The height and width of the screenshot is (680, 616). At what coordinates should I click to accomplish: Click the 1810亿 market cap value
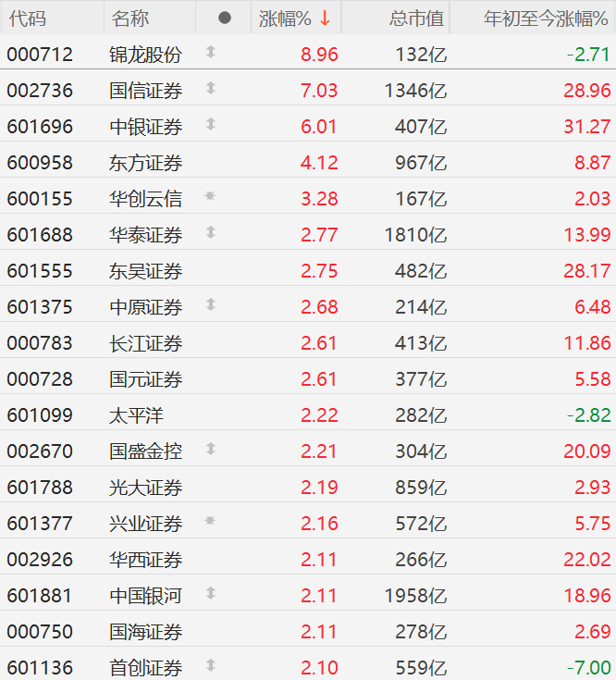(415, 235)
